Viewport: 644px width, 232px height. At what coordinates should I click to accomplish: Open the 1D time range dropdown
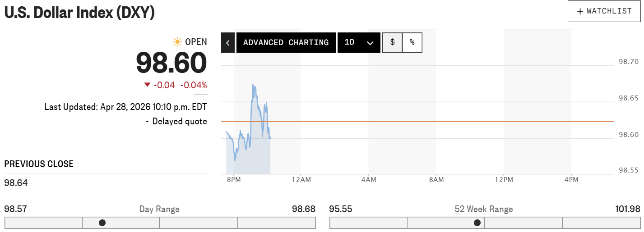[x=359, y=43]
